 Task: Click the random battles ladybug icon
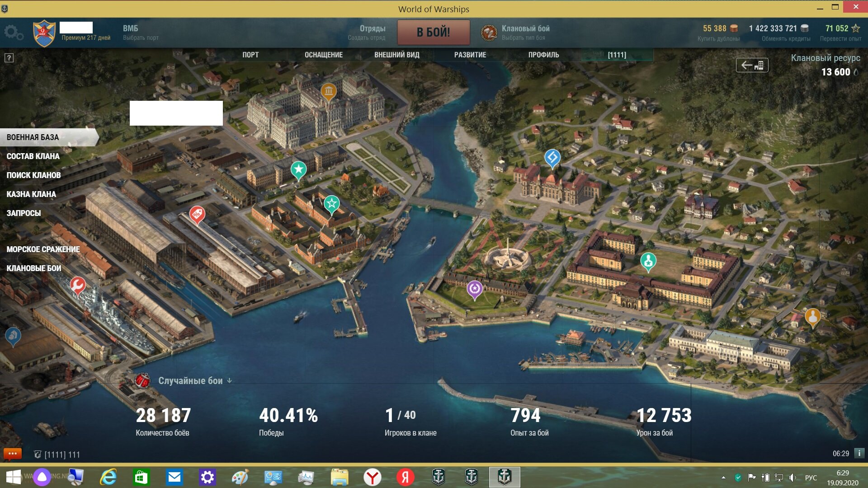(142, 381)
